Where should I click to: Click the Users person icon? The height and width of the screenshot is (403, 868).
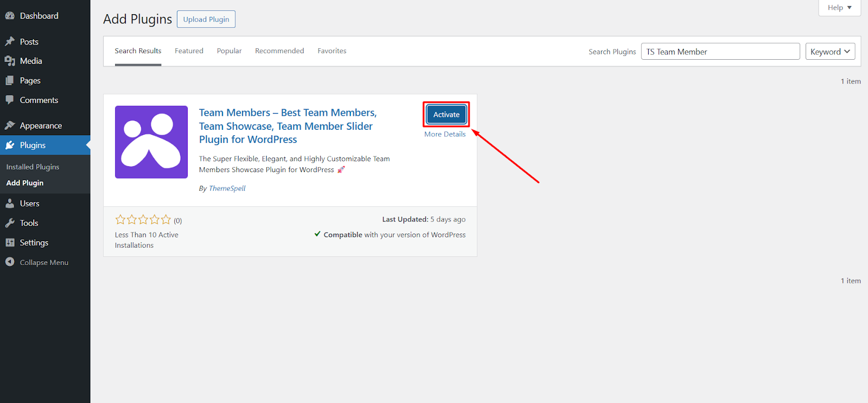point(10,204)
